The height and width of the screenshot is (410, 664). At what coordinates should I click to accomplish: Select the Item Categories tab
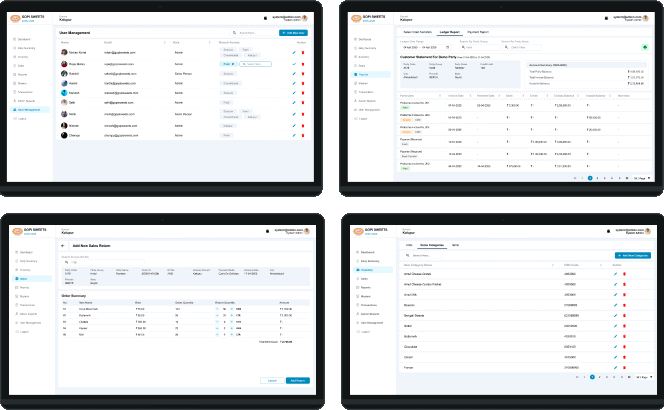tap(433, 244)
